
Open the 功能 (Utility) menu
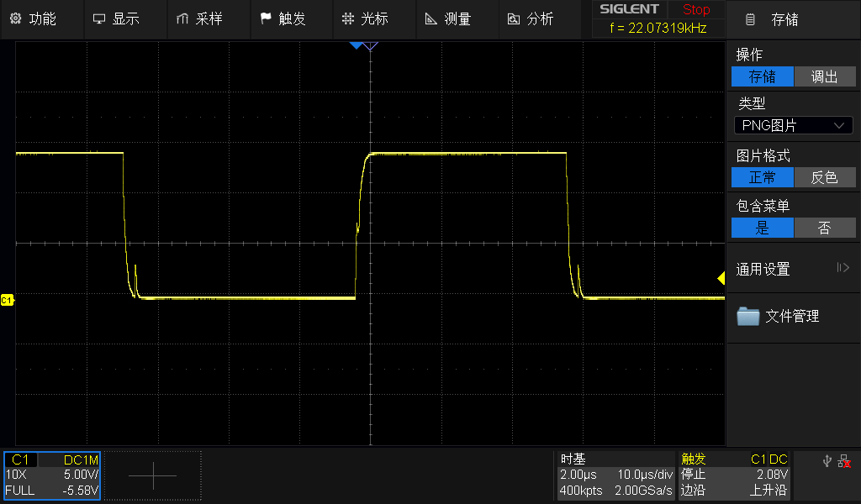point(42,19)
